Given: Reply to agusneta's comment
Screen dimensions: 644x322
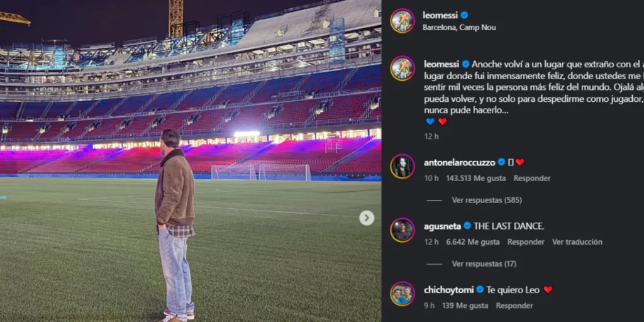Looking at the screenshot, I should (526, 242).
